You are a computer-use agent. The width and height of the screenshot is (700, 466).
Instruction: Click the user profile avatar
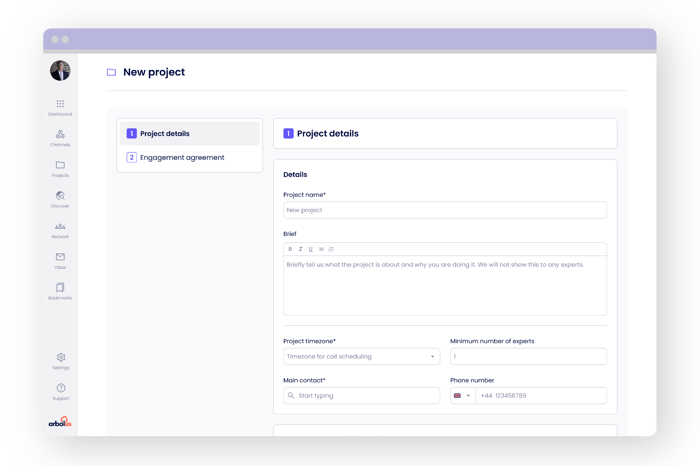pyautogui.click(x=60, y=71)
